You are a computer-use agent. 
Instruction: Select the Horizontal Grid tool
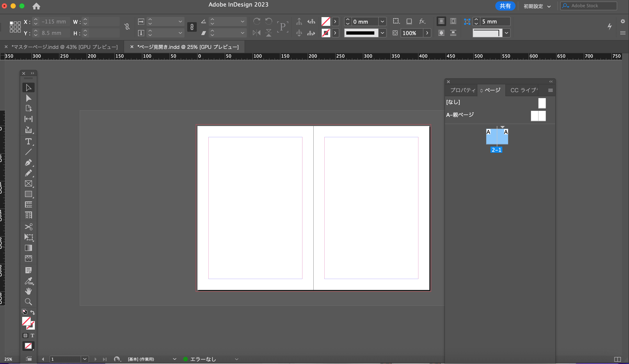28,204
